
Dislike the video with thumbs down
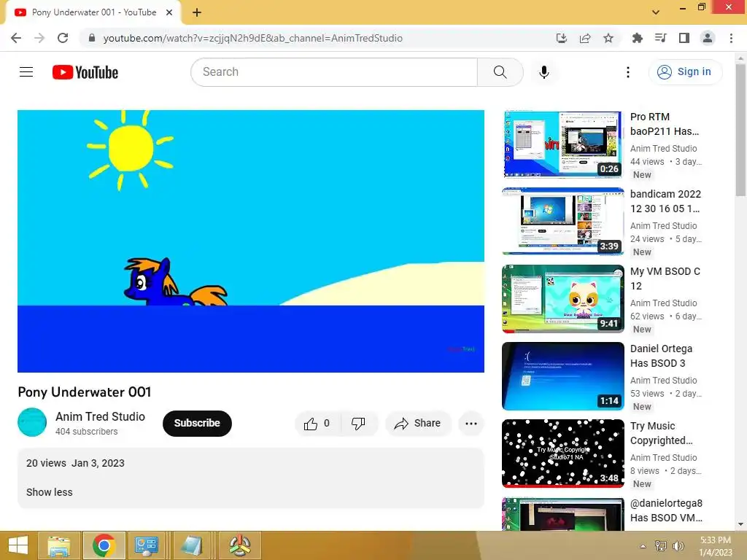click(359, 424)
